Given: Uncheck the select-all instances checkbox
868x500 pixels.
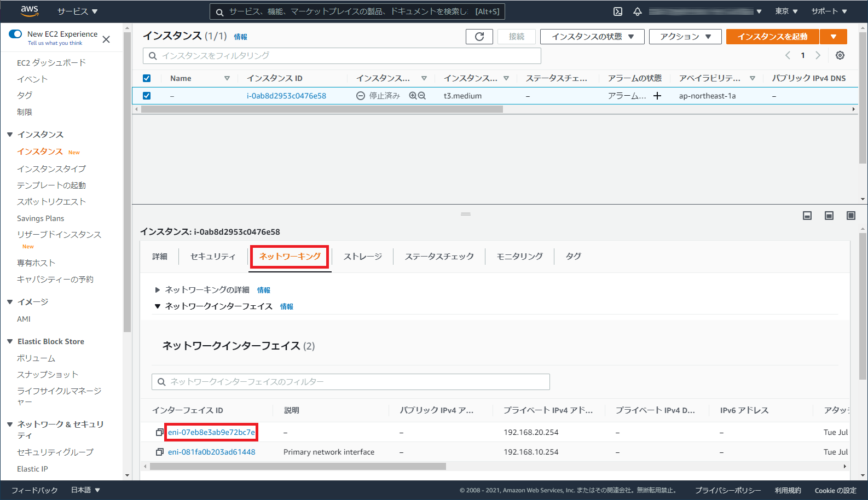Looking at the screenshot, I should click(x=147, y=78).
